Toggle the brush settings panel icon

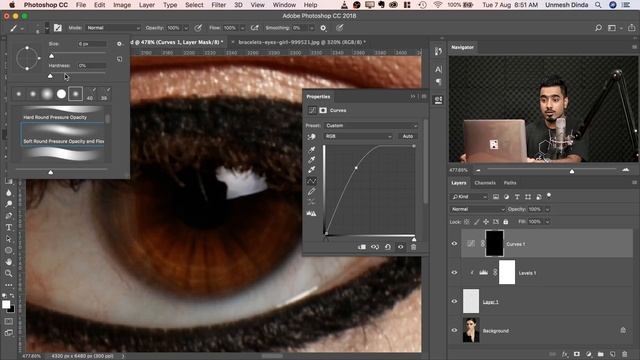pyautogui.click(x=58, y=28)
